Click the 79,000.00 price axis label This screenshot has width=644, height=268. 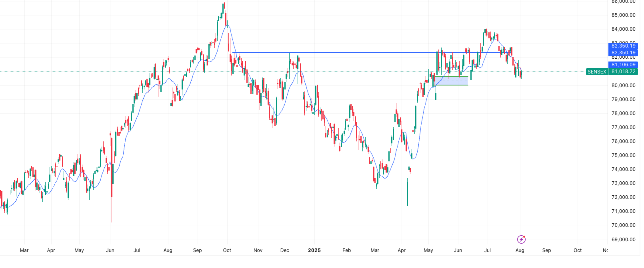tap(623, 99)
